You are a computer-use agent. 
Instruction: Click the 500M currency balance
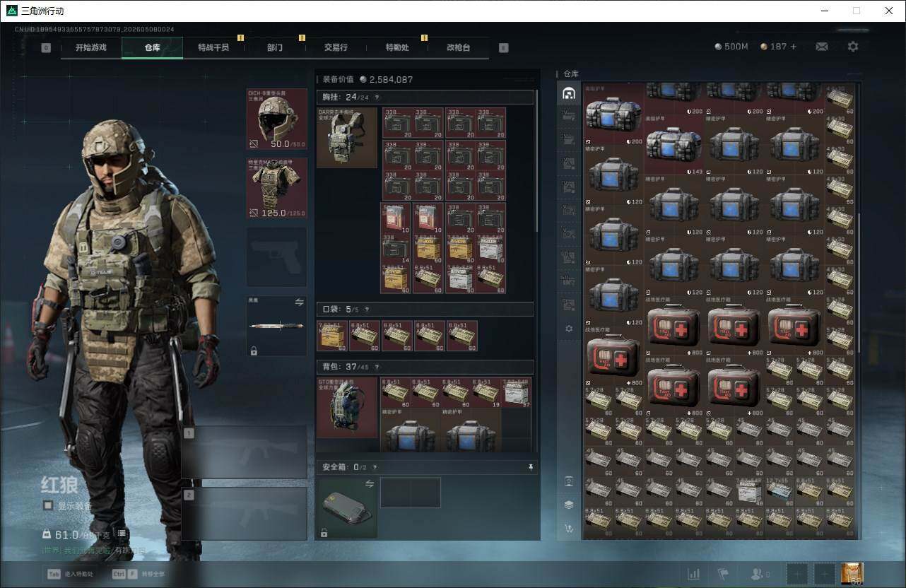point(731,47)
